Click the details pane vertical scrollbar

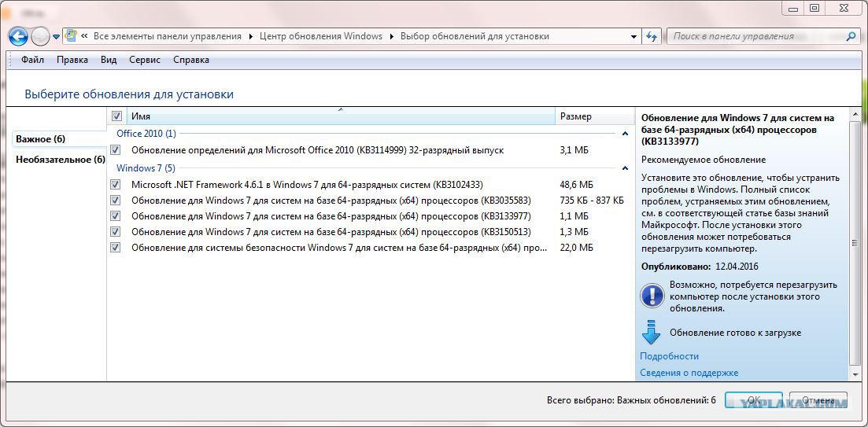click(855, 236)
